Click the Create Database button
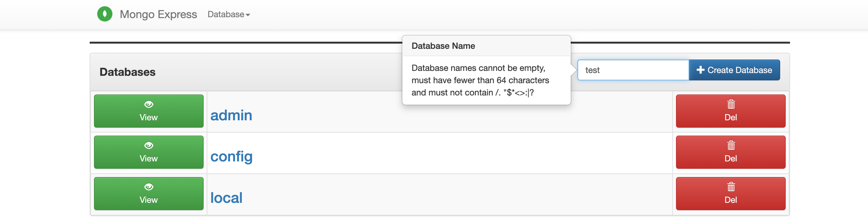Screen dimensions: 868x224 734,70
